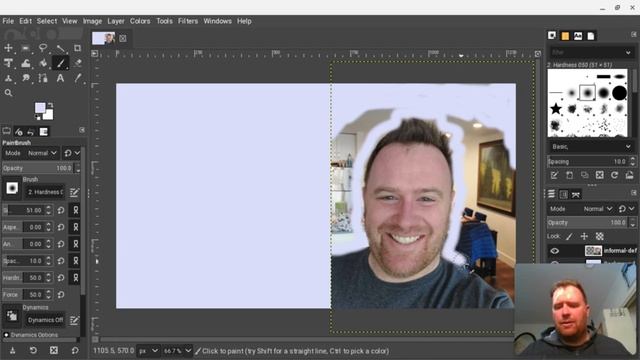The image size is (640, 360).
Task: Open the background color swatch
Action: click(x=49, y=115)
